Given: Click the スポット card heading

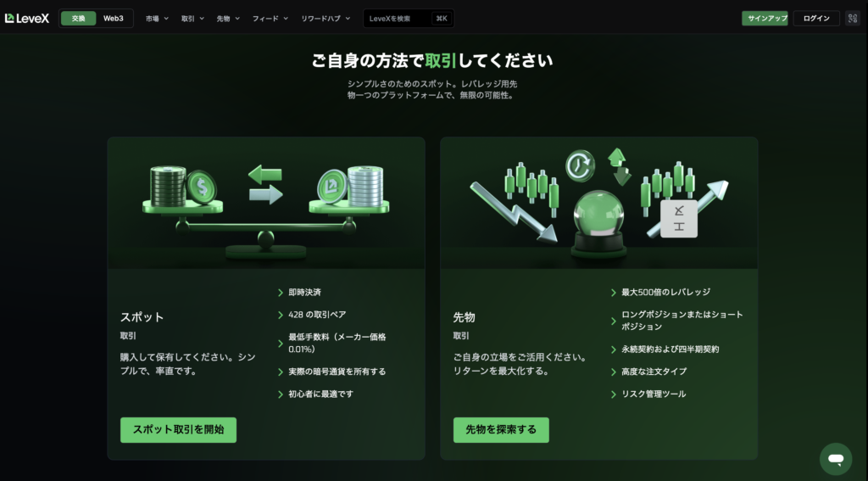Looking at the screenshot, I should (142, 317).
